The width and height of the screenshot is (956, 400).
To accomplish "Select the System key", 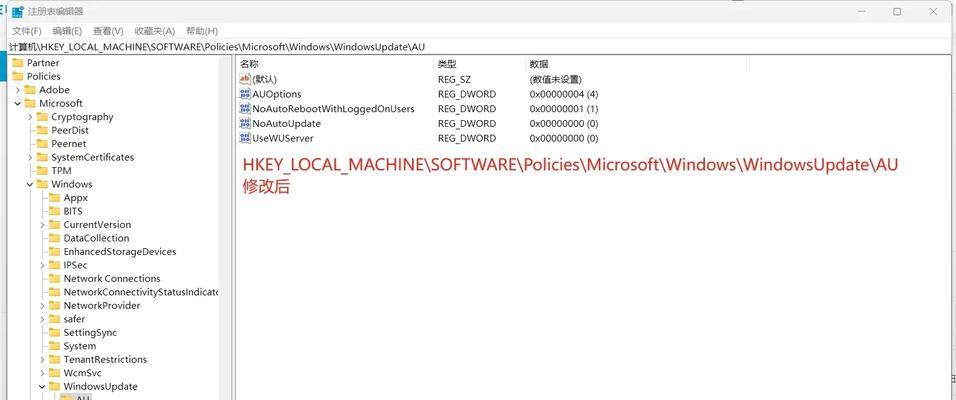I will tap(80, 346).
